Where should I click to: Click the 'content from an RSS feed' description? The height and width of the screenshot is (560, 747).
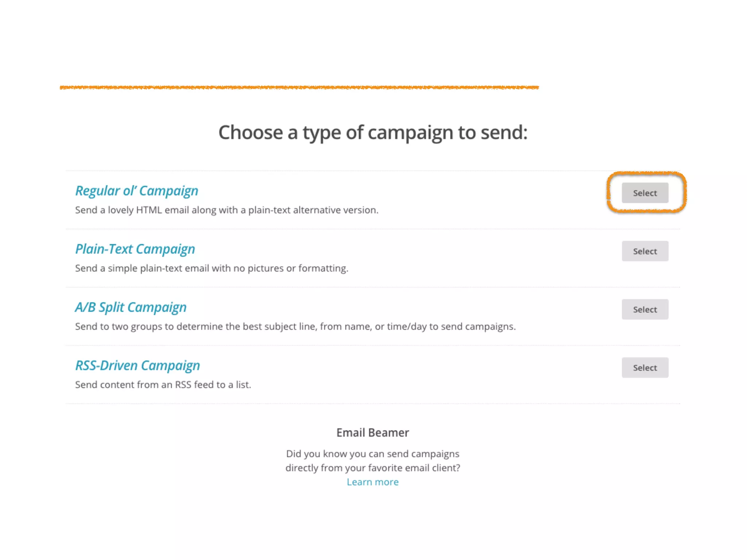[163, 385]
